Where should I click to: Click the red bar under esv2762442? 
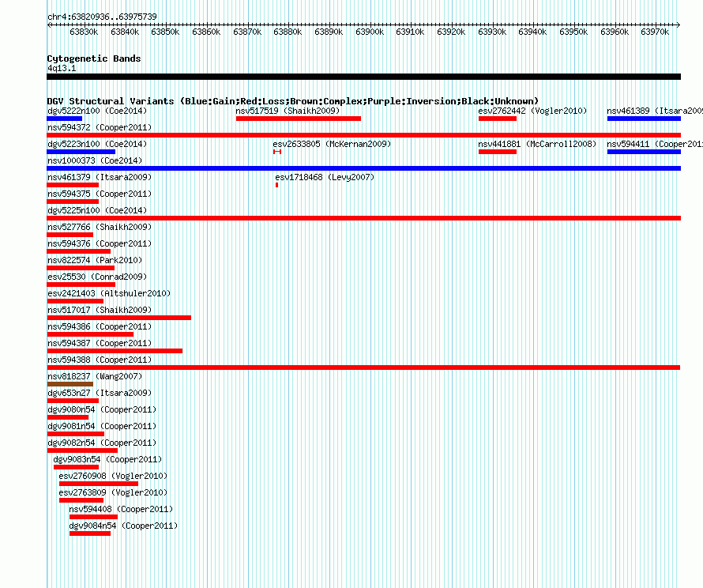[498, 119]
